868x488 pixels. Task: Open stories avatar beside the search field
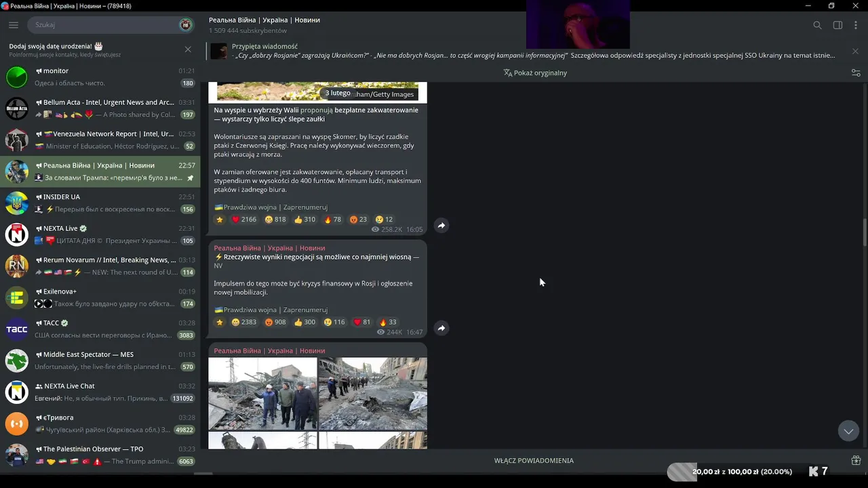[185, 25]
